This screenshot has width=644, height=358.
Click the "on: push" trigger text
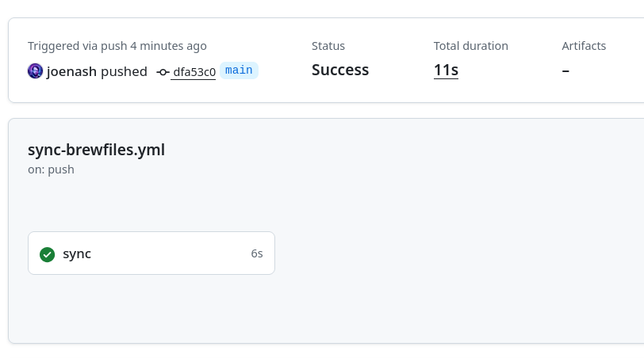51,169
